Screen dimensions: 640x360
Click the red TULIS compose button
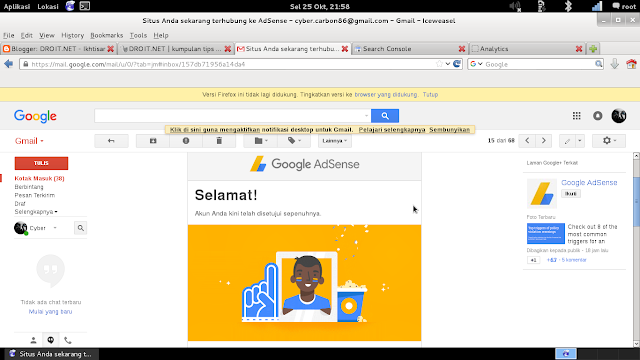point(41,163)
